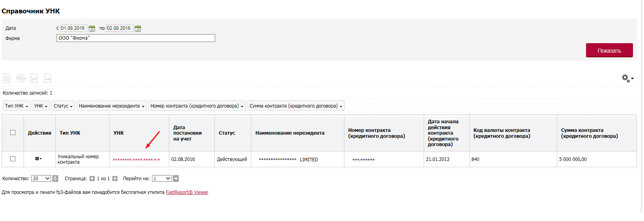
Task: Click the masked УНК number in the row
Action: click(x=136, y=160)
